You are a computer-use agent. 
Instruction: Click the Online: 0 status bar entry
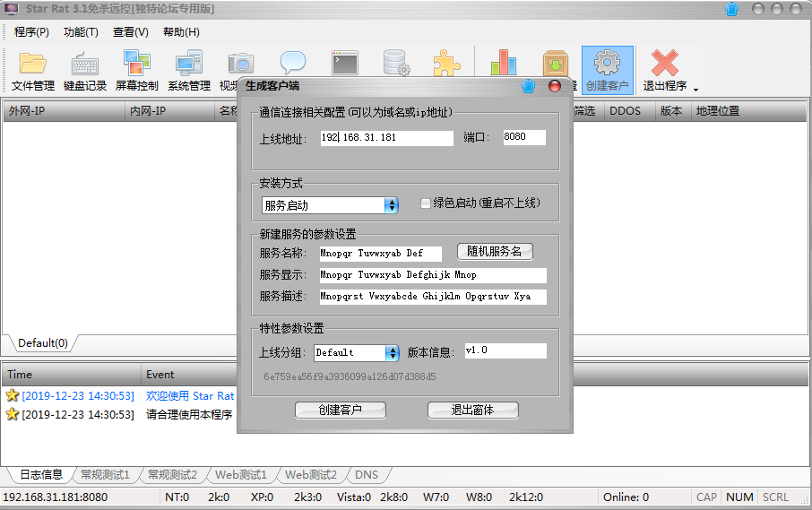click(626, 497)
